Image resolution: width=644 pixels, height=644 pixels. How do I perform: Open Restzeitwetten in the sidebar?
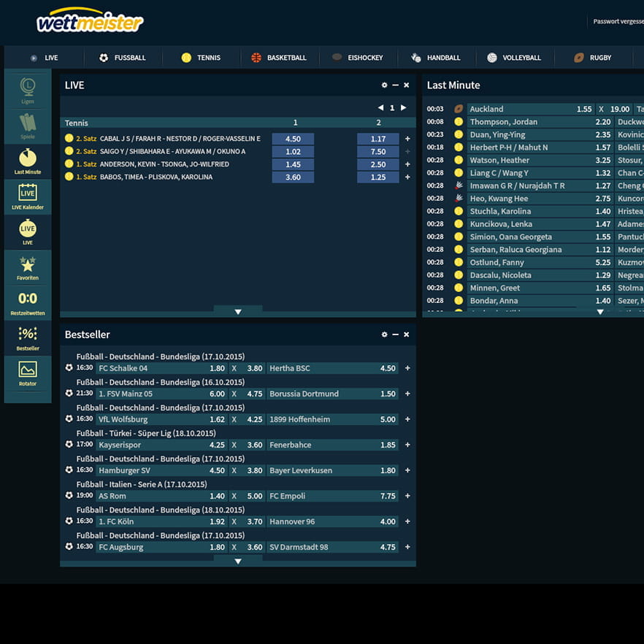(x=28, y=302)
